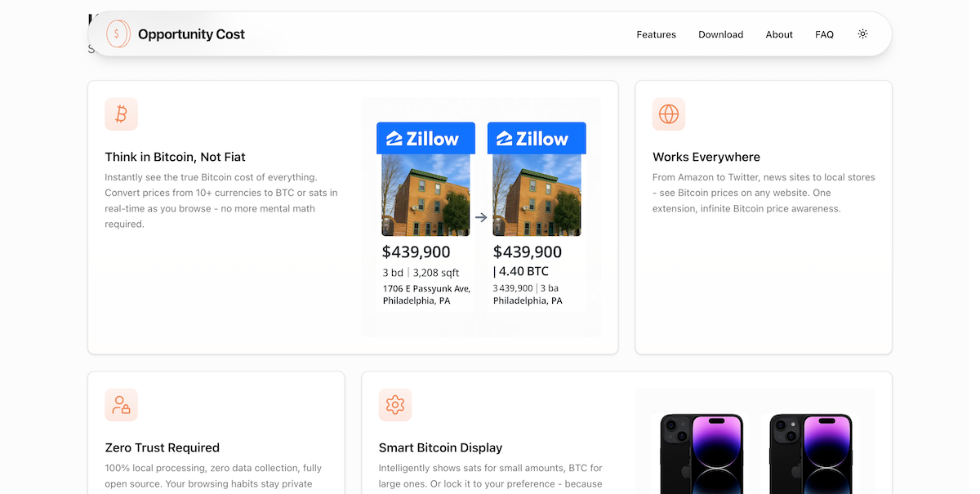
Task: Click the '| 4.40 BTC' price text
Action: pos(521,271)
